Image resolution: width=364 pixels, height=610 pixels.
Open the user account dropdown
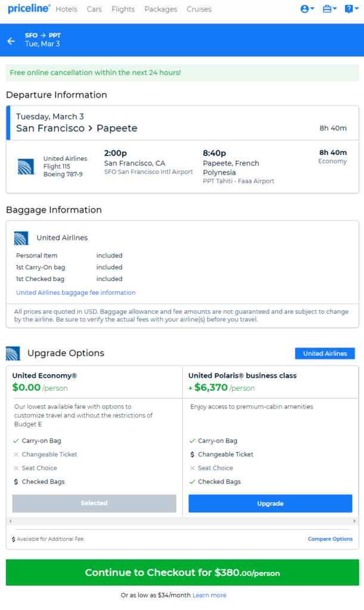click(x=307, y=9)
